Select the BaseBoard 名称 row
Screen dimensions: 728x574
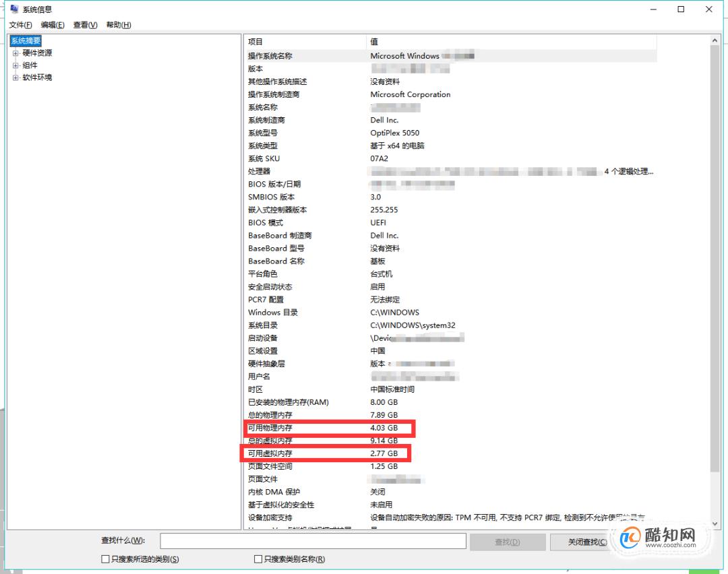(x=450, y=261)
